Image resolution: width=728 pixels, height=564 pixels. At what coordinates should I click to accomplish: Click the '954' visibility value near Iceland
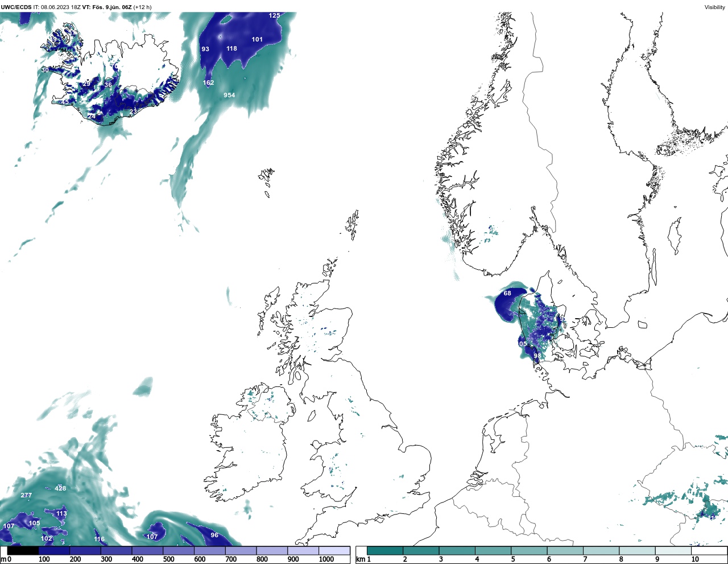click(229, 95)
